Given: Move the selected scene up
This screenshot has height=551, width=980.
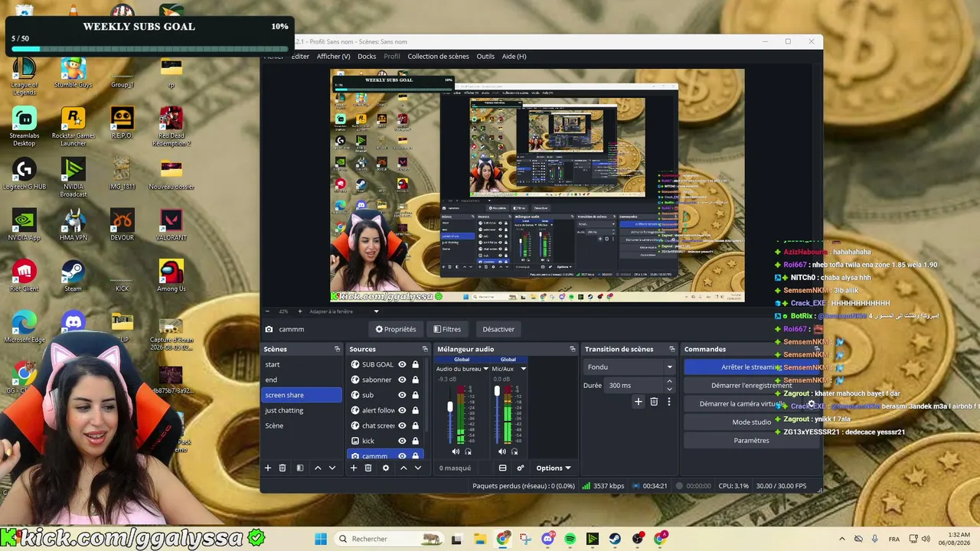Looking at the screenshot, I should click(318, 468).
